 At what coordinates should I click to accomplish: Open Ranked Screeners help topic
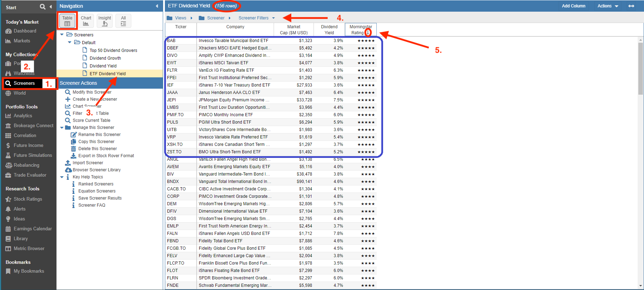pyautogui.click(x=96, y=184)
